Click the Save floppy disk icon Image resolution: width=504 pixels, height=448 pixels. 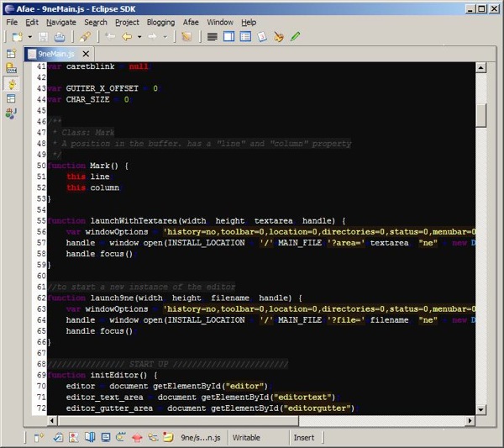point(43,37)
